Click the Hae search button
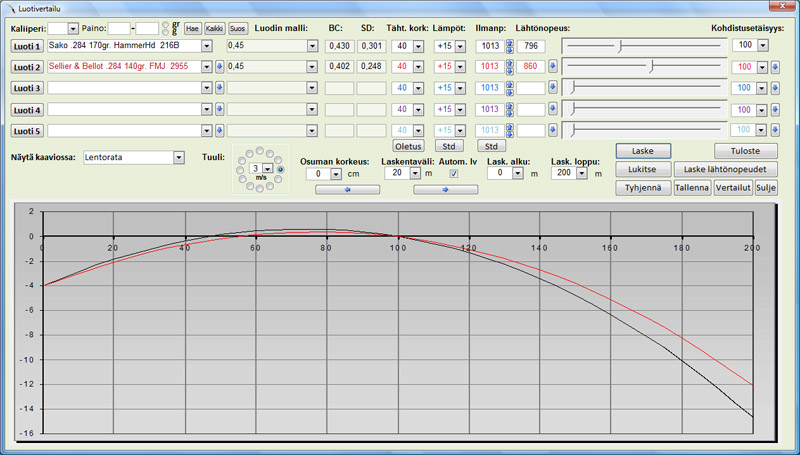Viewport: 800px width, 455px height. (192, 29)
